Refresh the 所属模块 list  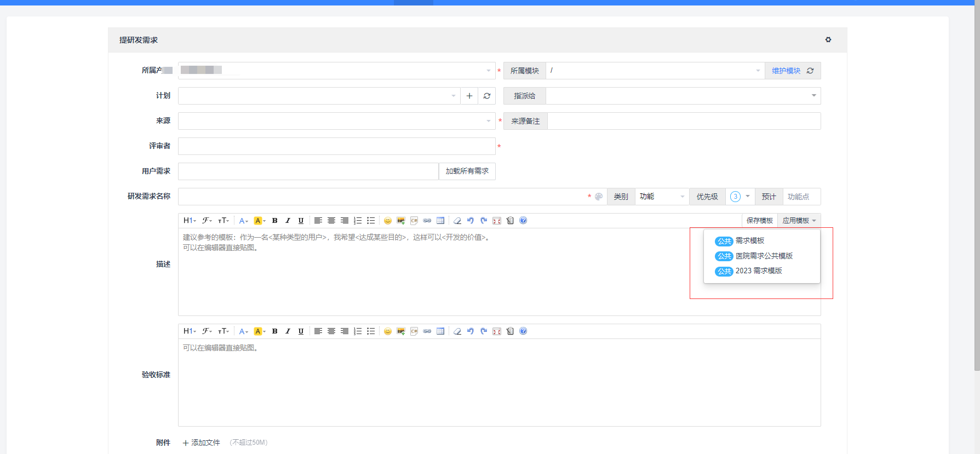[810, 71]
